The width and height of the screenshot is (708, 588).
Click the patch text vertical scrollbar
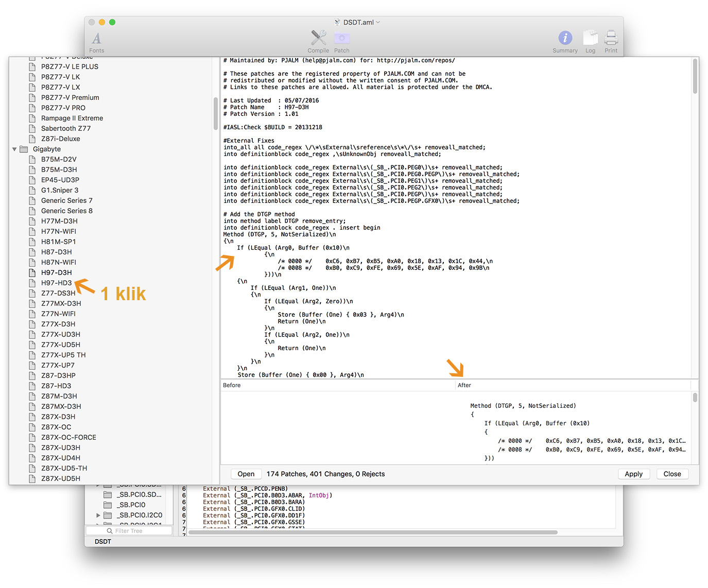[x=695, y=76]
